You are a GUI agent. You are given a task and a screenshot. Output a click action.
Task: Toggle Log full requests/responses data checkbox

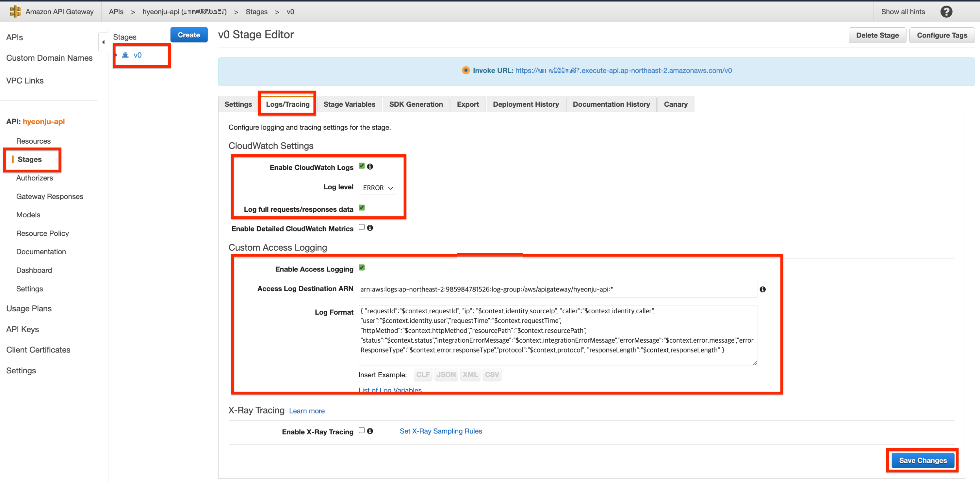click(x=361, y=208)
